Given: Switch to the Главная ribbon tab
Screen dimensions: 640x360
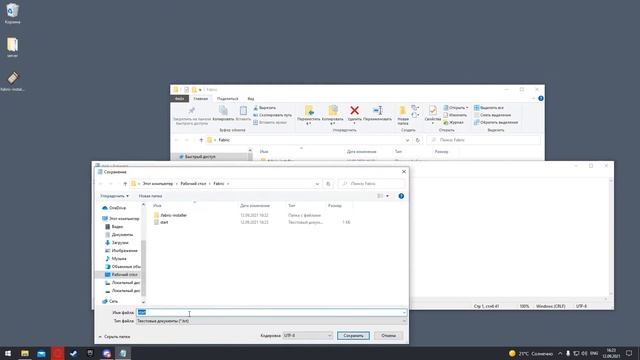Looking at the screenshot, I should point(201,99).
